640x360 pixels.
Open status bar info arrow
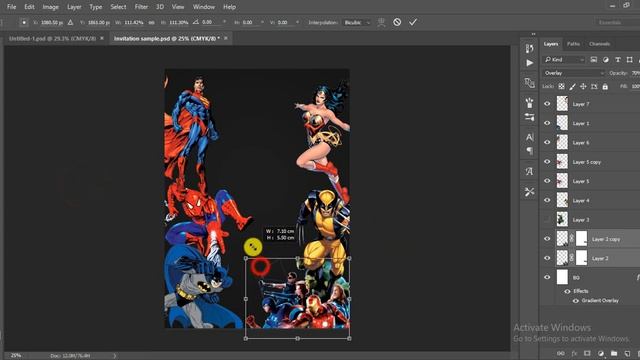114,356
